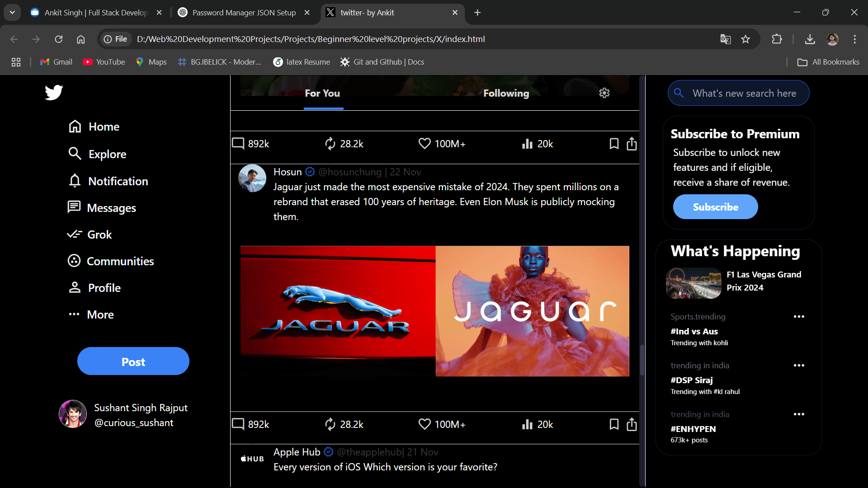Bookmark this page with star icon
868x488 pixels.
[745, 39]
